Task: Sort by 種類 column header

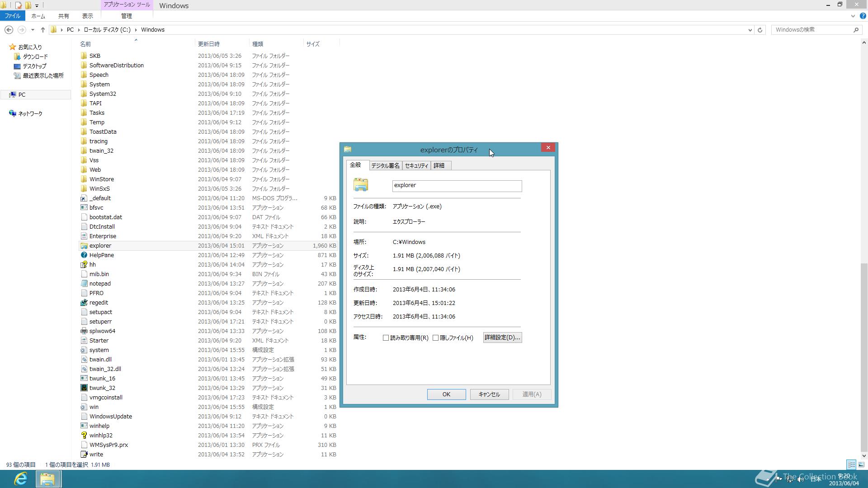Action: pos(276,44)
